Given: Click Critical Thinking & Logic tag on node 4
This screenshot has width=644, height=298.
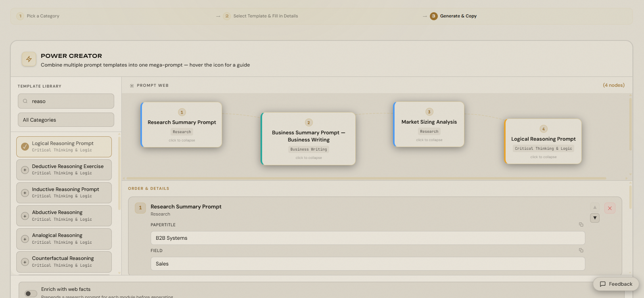Looking at the screenshot, I should (x=543, y=149).
